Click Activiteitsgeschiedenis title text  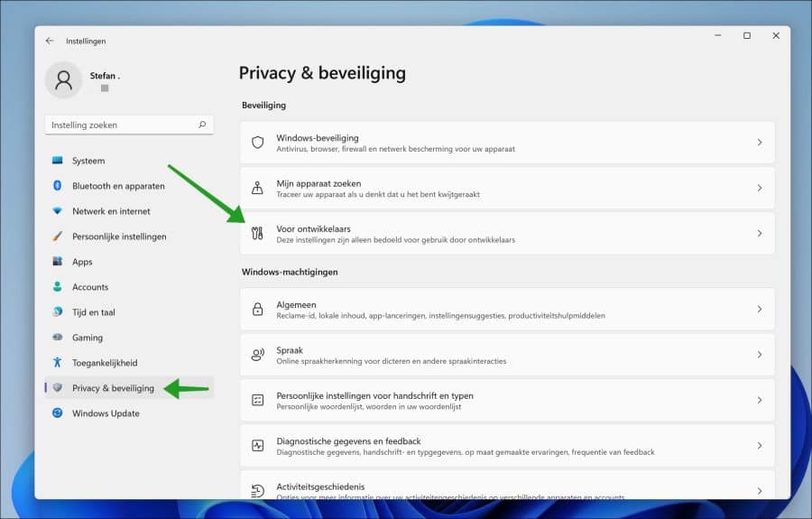click(x=320, y=487)
